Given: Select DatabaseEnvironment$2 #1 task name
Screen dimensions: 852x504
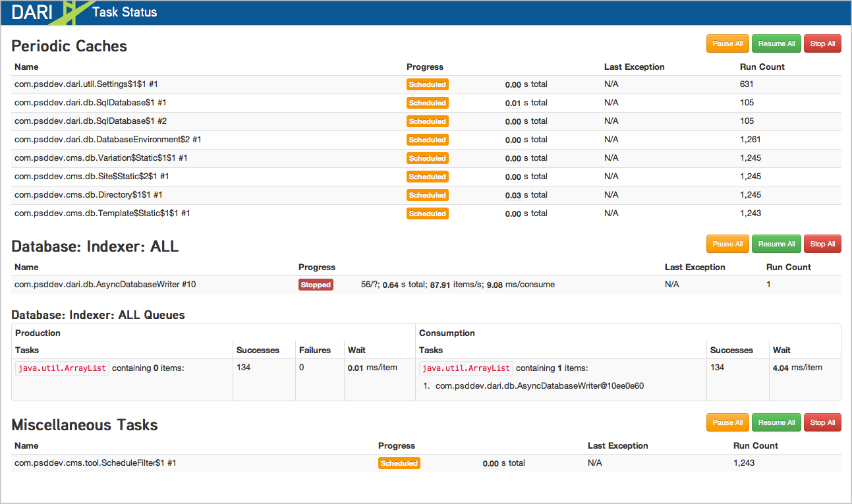Looking at the screenshot, I should 107,140.
